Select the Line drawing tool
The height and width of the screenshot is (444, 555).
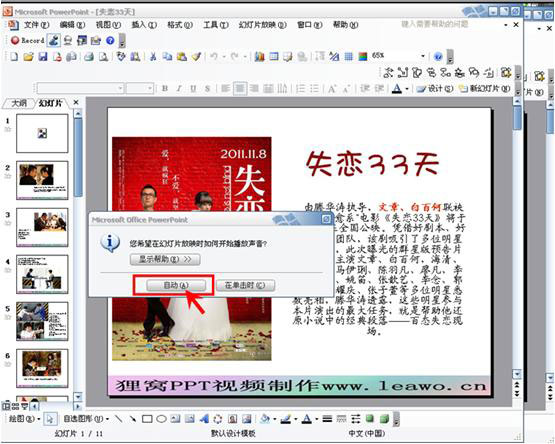(119, 419)
